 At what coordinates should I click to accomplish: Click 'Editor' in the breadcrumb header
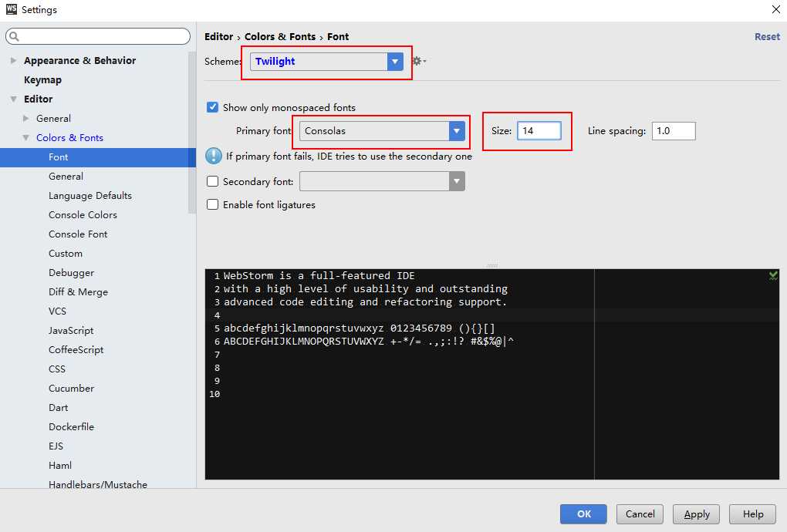[x=218, y=36]
